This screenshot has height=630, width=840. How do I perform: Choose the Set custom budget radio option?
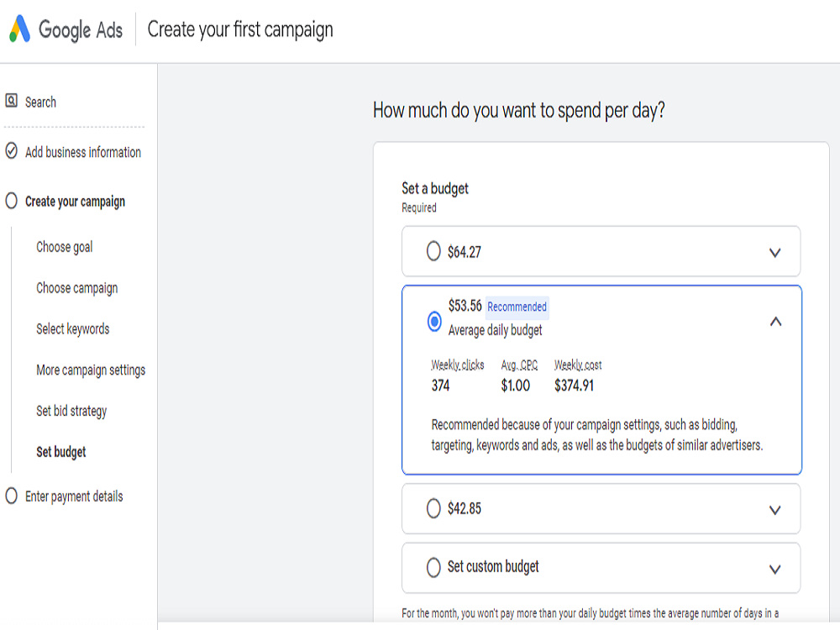click(x=433, y=567)
